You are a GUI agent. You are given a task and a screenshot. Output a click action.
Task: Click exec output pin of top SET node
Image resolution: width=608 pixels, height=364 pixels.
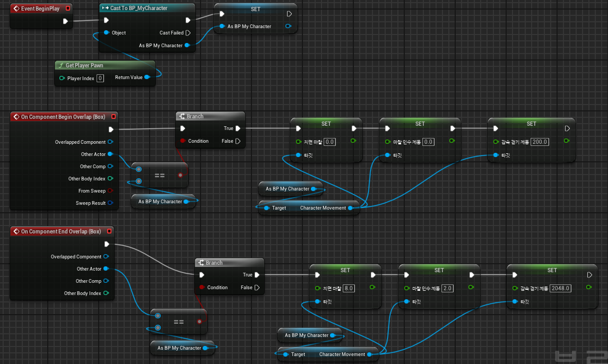pos(289,14)
